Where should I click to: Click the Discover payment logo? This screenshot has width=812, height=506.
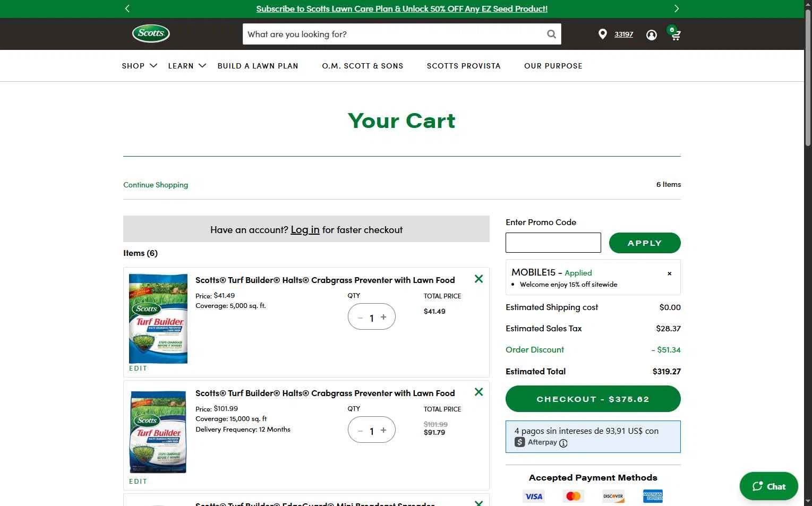(613, 496)
